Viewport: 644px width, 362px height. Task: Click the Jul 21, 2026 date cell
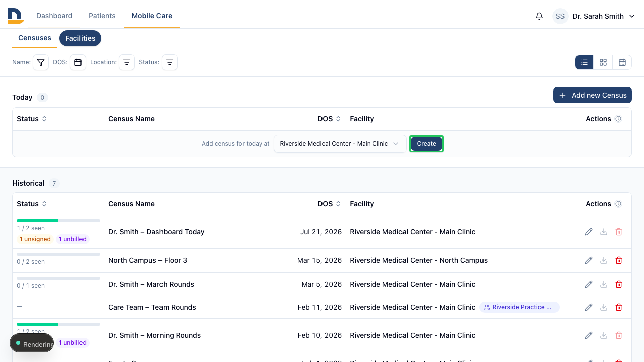pyautogui.click(x=321, y=232)
